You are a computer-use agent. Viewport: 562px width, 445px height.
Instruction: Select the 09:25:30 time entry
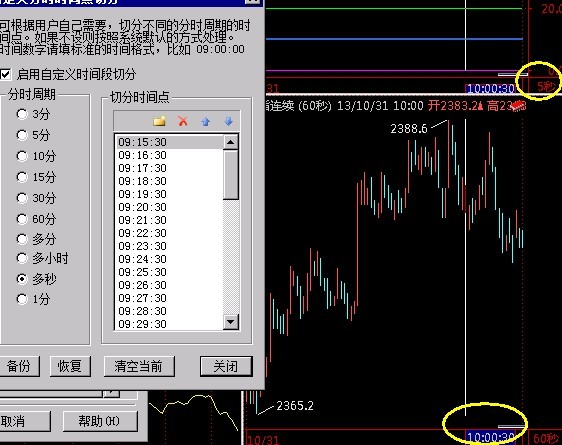169,272
